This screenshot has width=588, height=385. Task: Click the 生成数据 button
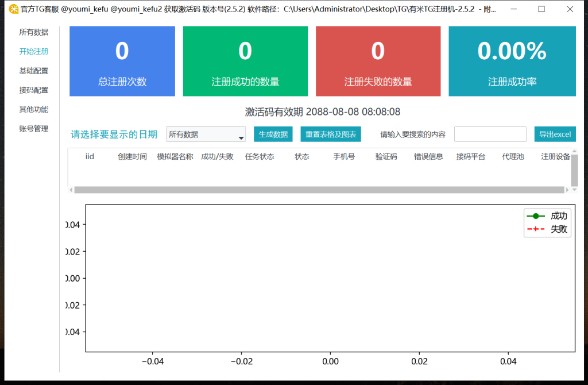(x=273, y=134)
